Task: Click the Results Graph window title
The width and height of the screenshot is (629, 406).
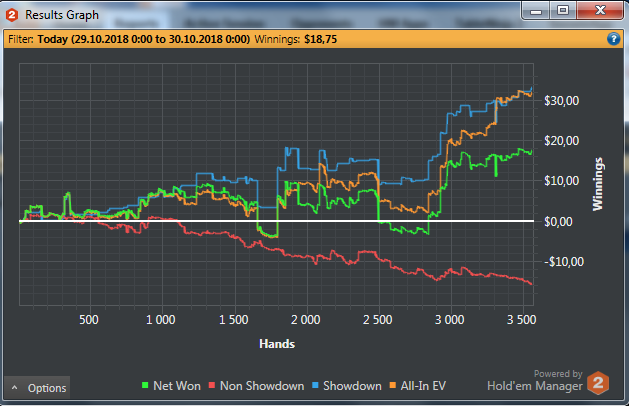Action: [62, 15]
